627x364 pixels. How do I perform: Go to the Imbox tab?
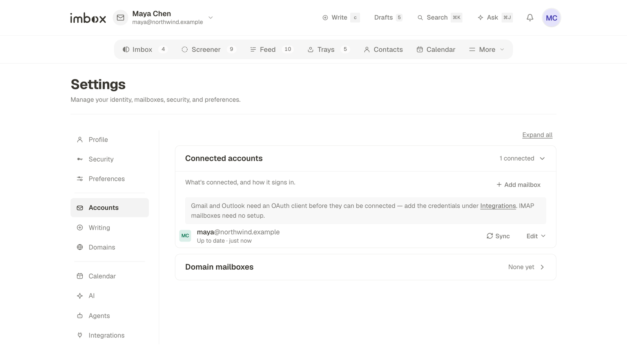[145, 49]
